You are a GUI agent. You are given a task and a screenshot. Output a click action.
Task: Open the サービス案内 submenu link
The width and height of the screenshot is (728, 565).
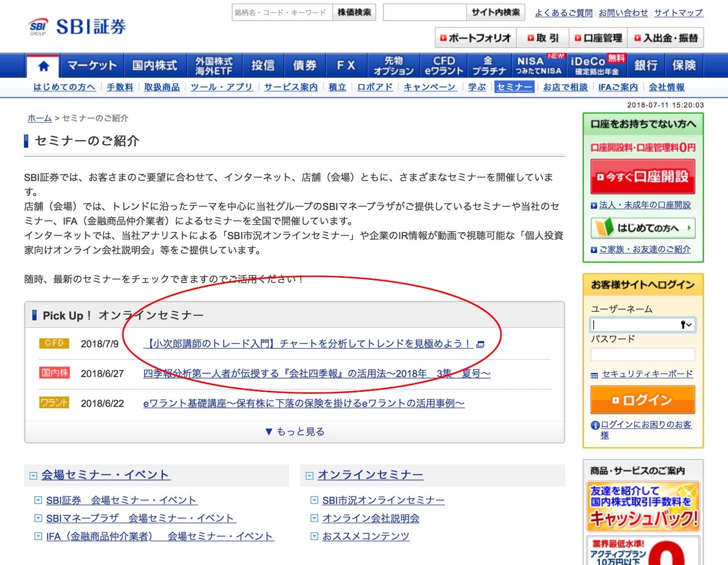click(291, 87)
